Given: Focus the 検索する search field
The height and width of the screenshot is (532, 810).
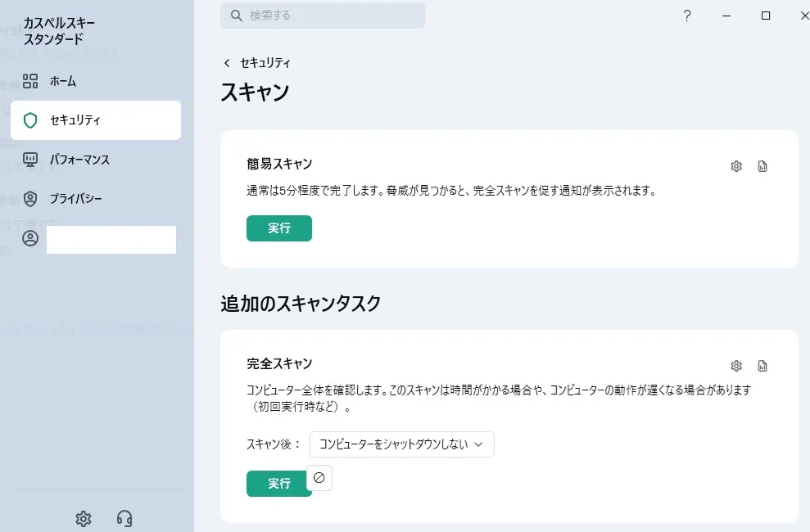Looking at the screenshot, I should click(323, 16).
